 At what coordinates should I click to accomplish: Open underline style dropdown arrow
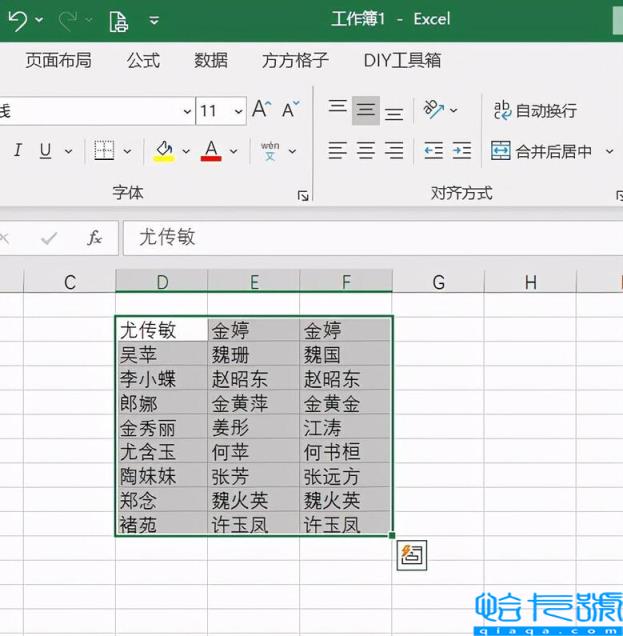click(x=69, y=151)
